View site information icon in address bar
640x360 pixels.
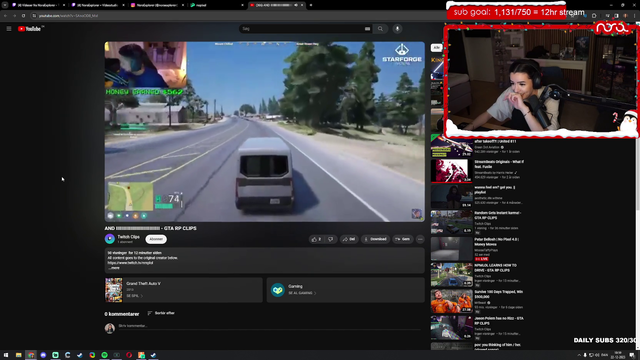pos(34,16)
